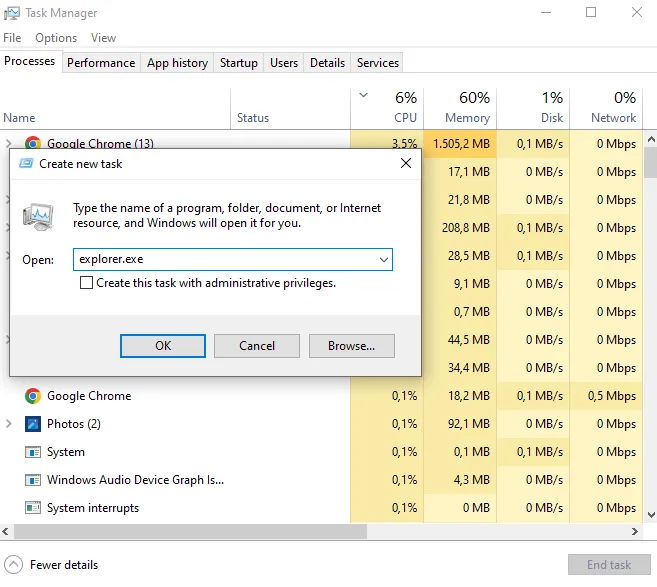Sort by the Network column header
The width and height of the screenshot is (657, 587).
(x=606, y=109)
